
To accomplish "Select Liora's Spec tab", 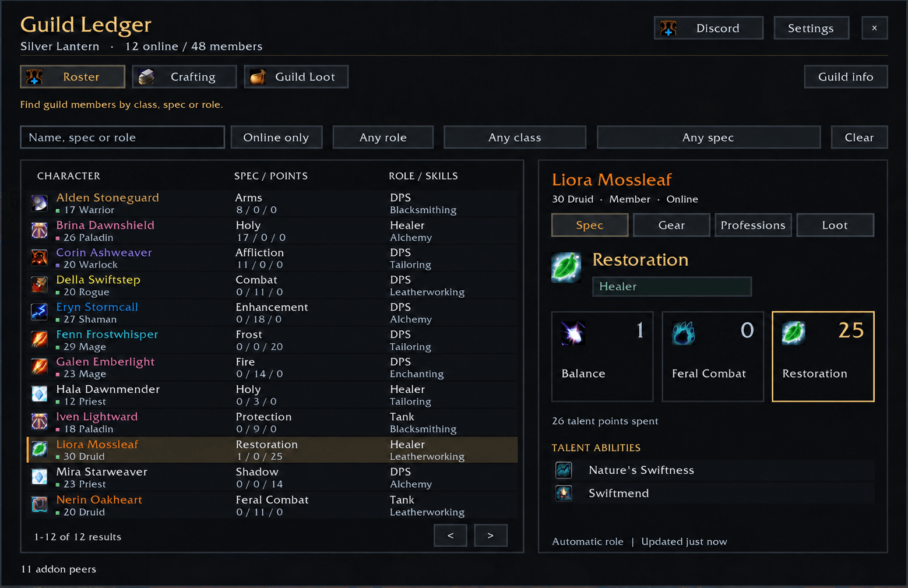I will pos(590,225).
